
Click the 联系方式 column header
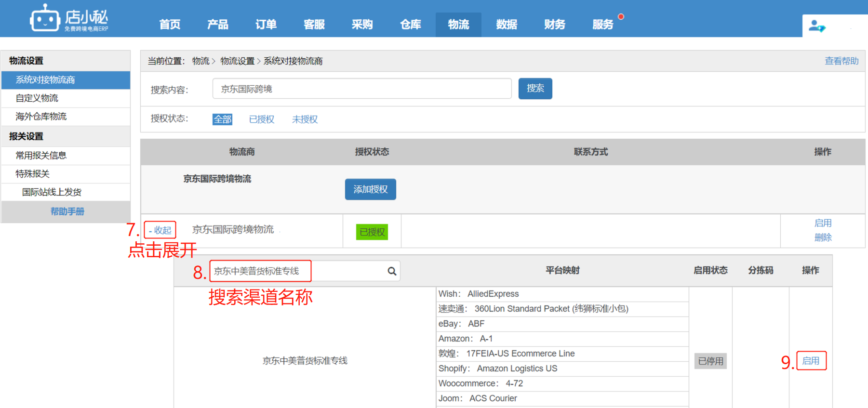click(x=591, y=152)
